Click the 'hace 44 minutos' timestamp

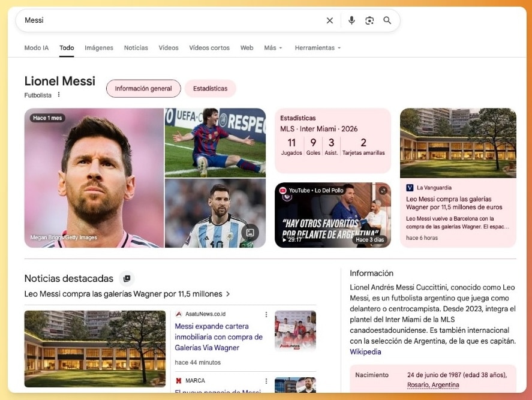(x=197, y=362)
